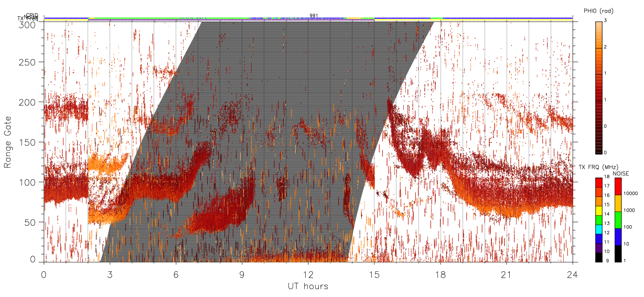Viewport: 644px width, 297px height.
Task: Pick the purple swatch in TX FRQ legend
Action: click(598, 248)
